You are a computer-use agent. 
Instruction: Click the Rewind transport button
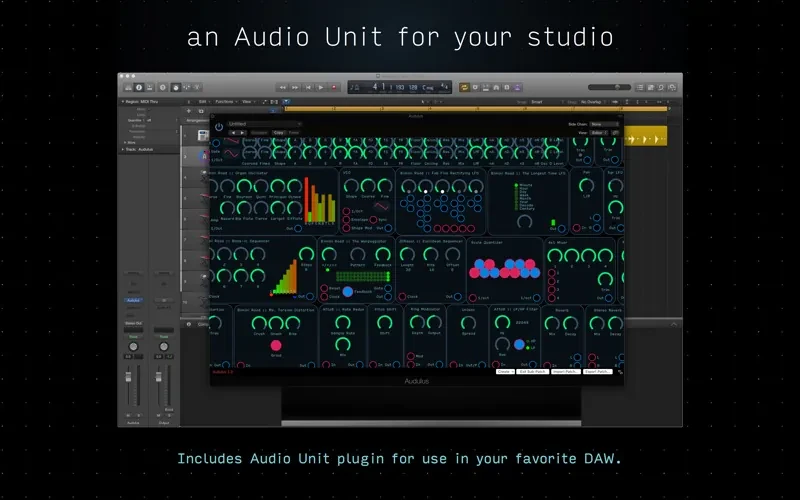(283, 88)
